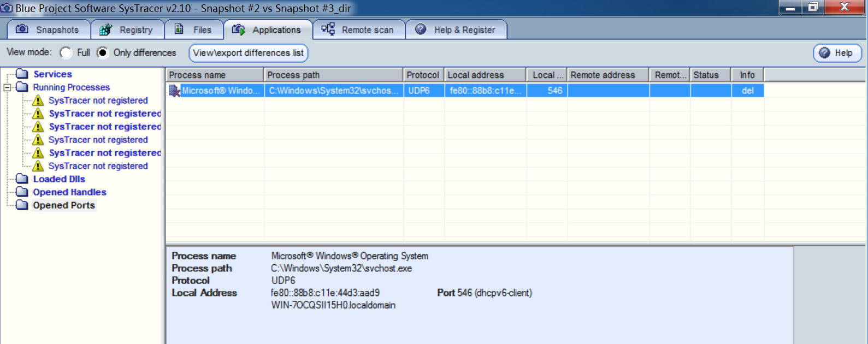Viewport: 868px width, 344px height.
Task: Click the Info column header
Action: pos(747,75)
